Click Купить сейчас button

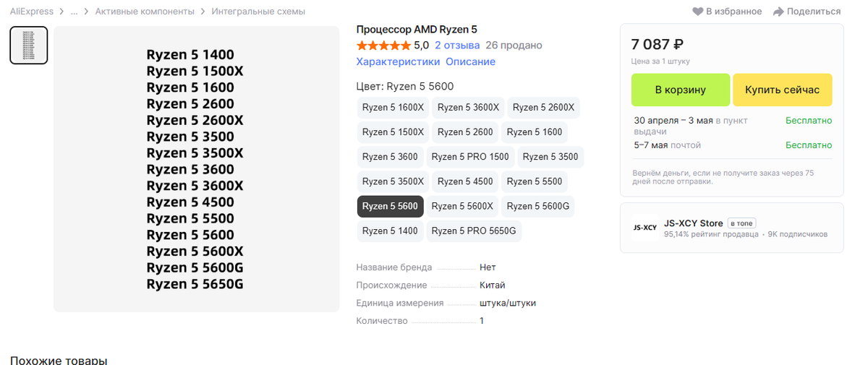coord(783,90)
